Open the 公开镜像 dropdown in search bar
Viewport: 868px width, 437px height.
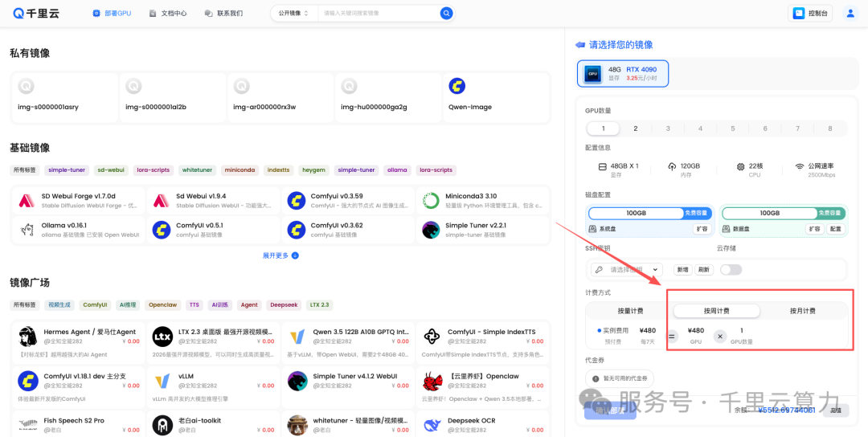293,13
